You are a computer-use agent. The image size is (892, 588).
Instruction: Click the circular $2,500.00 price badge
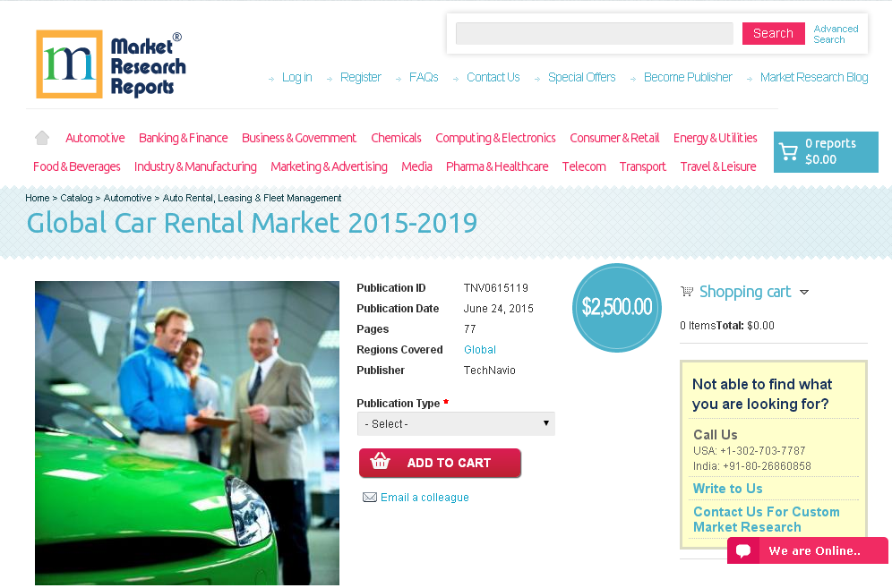616,307
